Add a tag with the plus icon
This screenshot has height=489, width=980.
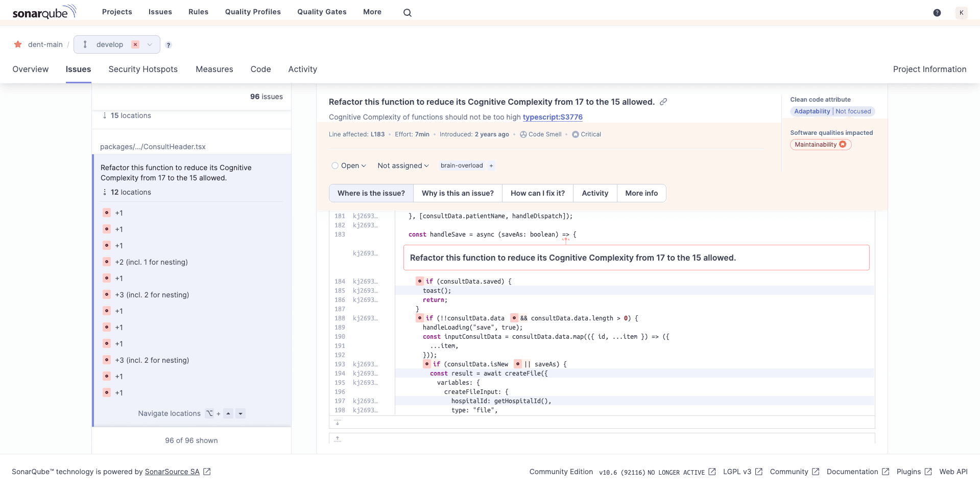pyautogui.click(x=491, y=166)
